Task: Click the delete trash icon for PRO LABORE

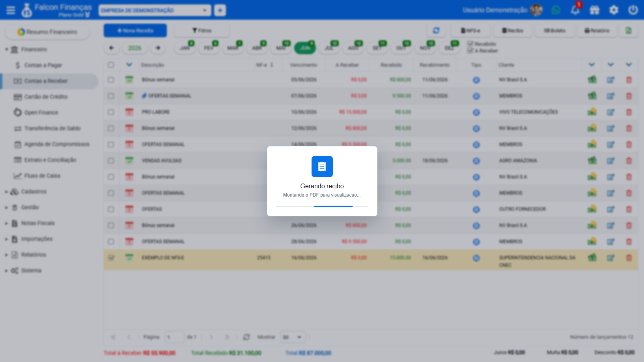Action: pos(629,112)
